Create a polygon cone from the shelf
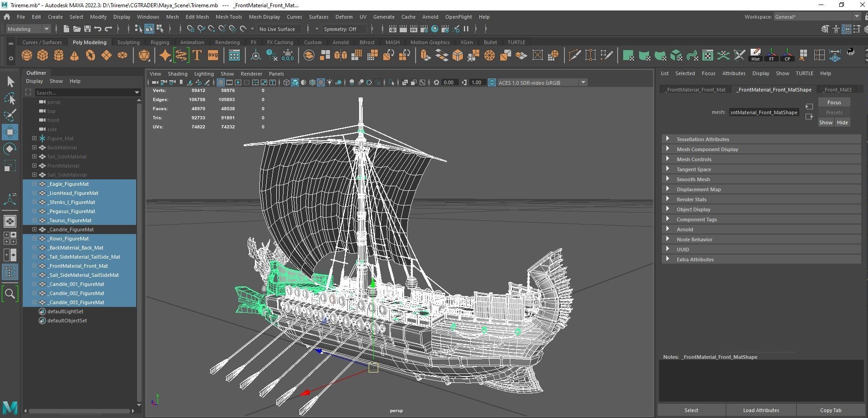Viewport: 868px width, 418px height. pyautogui.click(x=74, y=56)
